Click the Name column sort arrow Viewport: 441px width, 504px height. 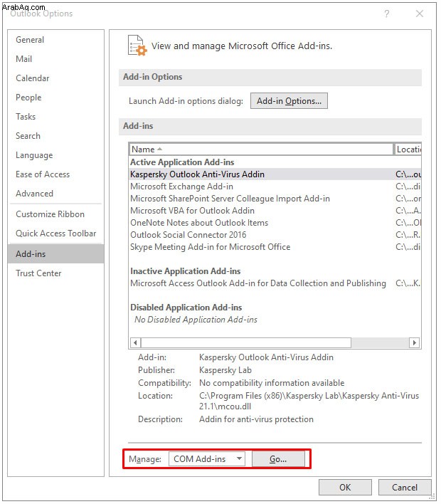[x=159, y=149]
